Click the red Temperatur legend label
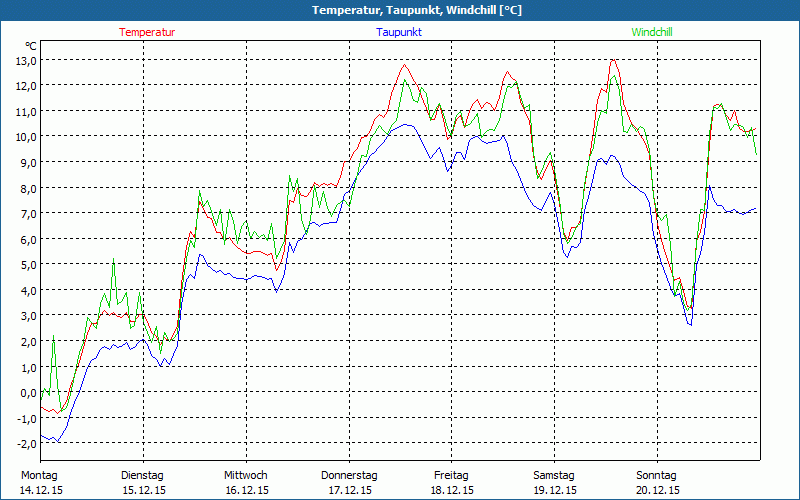 pyautogui.click(x=147, y=32)
